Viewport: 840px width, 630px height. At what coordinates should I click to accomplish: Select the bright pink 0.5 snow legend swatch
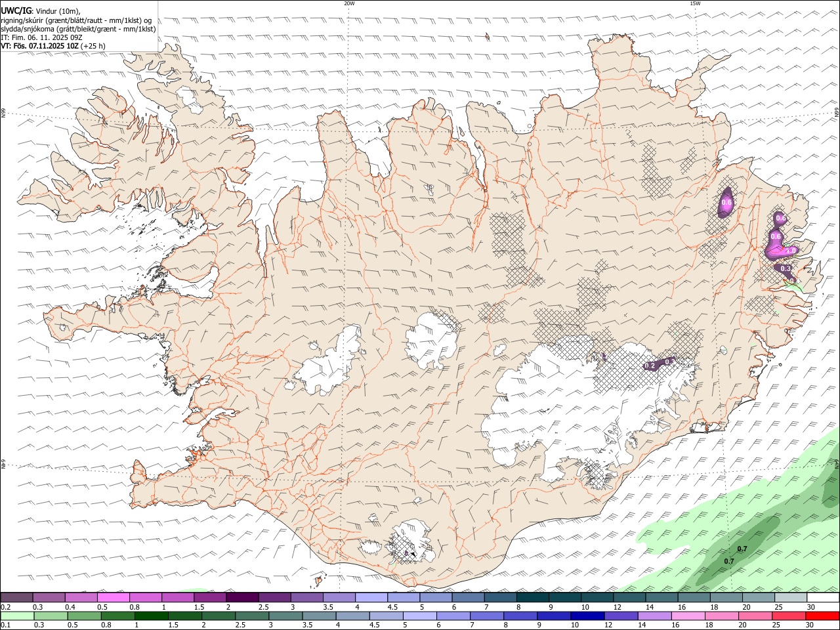(113, 597)
